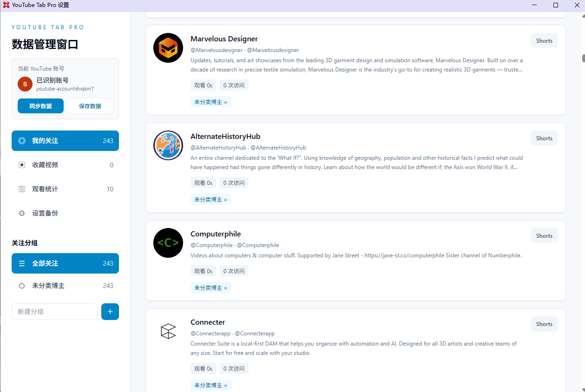585x392 pixels.
Task: Select 未分类博主 group in sidebar
Action: click(x=65, y=286)
